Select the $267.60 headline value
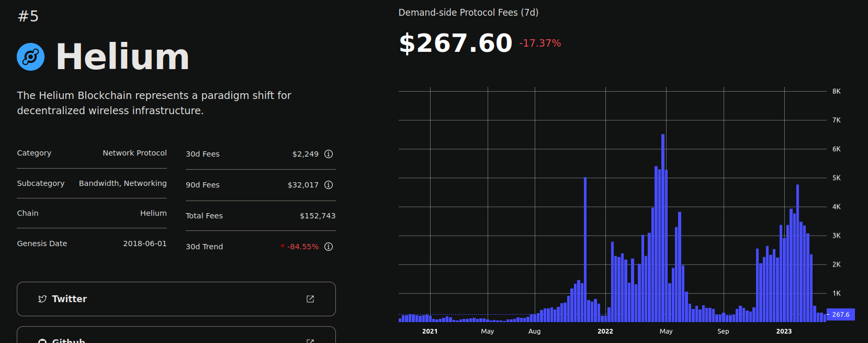The height and width of the screenshot is (343, 868). tap(456, 43)
